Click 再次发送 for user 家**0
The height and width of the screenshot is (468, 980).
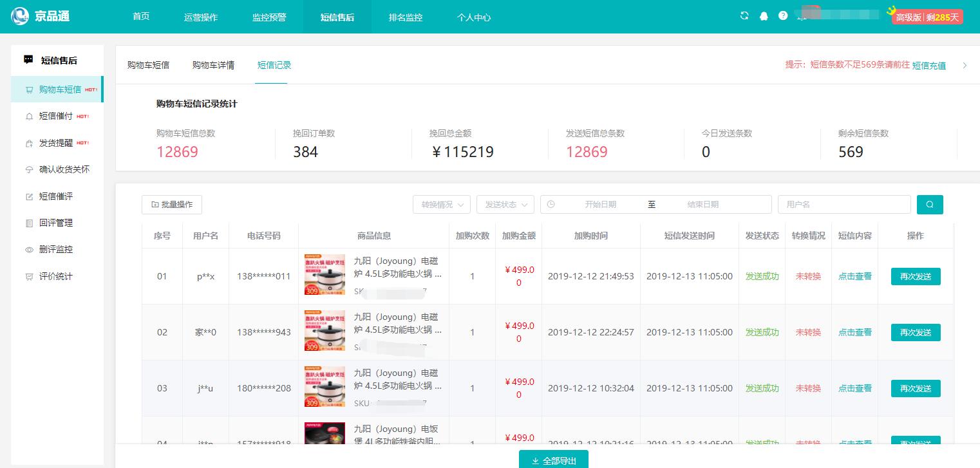[x=916, y=332]
